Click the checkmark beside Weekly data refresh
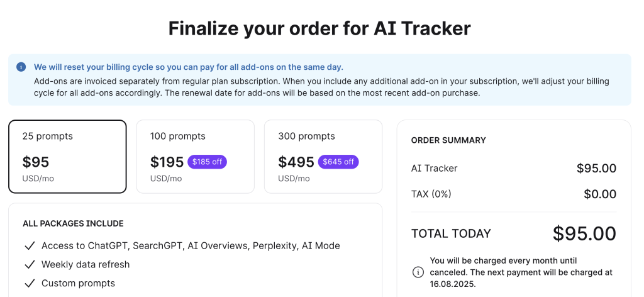 pyautogui.click(x=29, y=264)
